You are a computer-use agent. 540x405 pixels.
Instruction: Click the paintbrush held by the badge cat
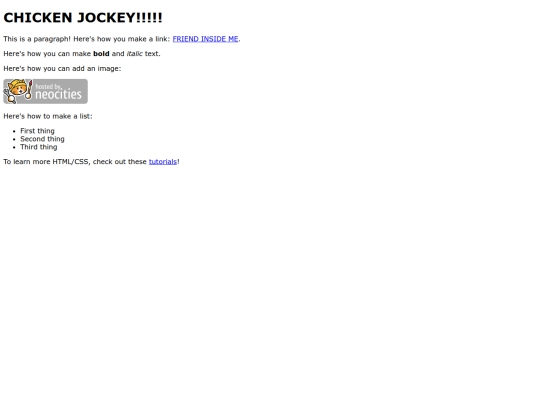coord(29,90)
